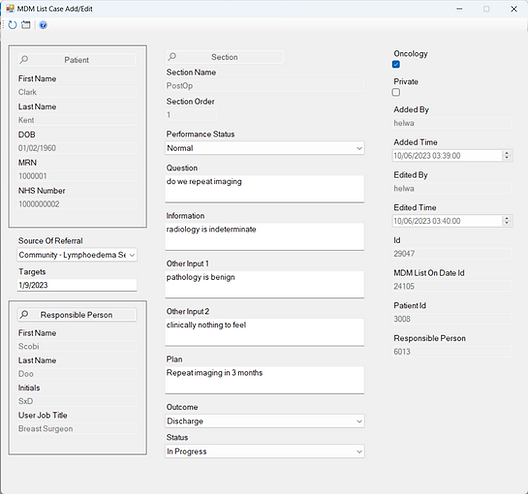The width and height of the screenshot is (528, 494).
Task: Click the Information text box
Action: [x=265, y=236]
